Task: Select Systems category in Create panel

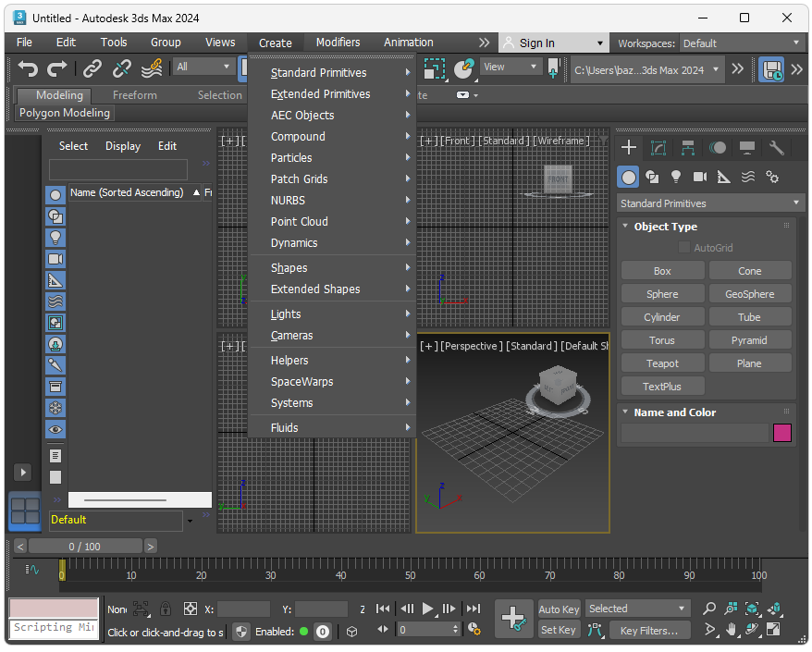Action: (772, 178)
